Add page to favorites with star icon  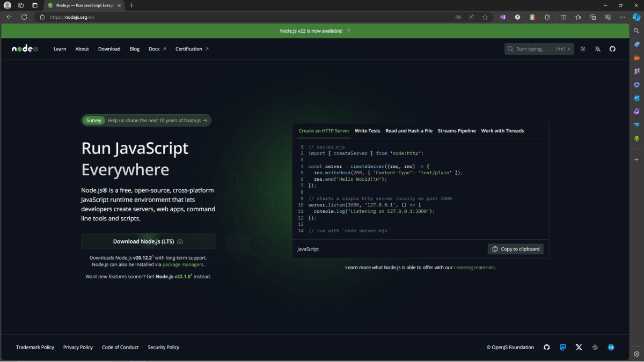(x=485, y=17)
